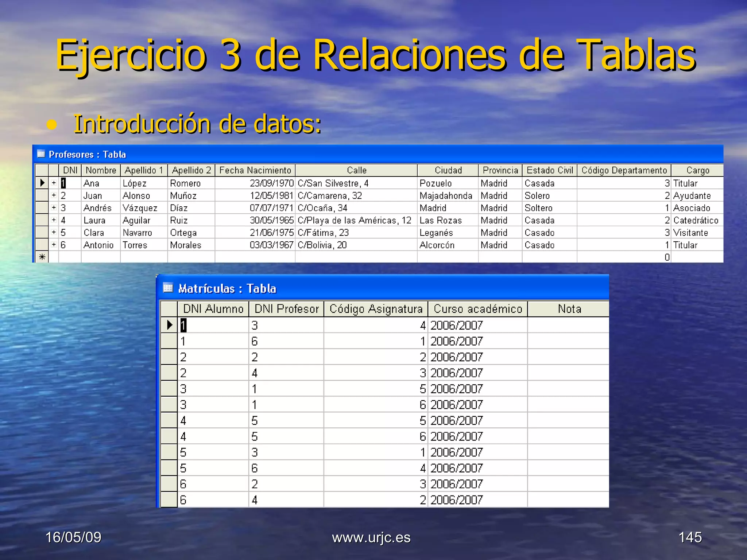
Task: Click the cell 'Muñoz'
Action: [x=191, y=195]
